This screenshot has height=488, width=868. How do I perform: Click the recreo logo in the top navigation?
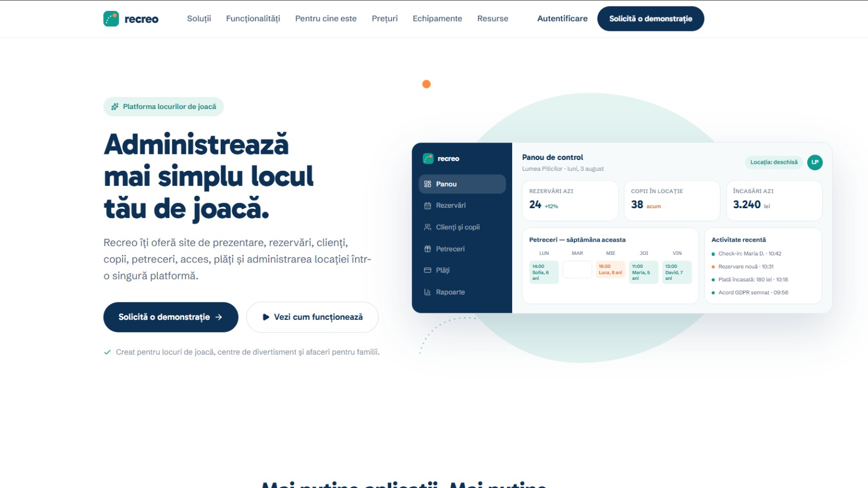[x=131, y=19]
